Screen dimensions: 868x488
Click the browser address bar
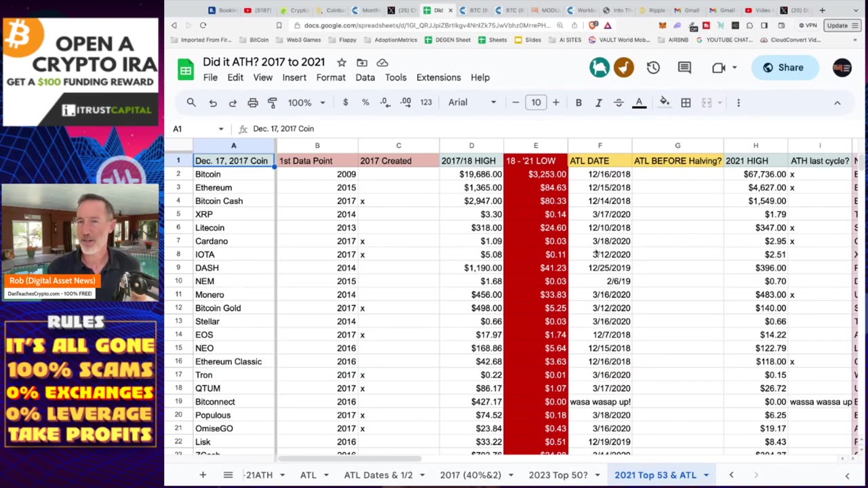[427, 26]
